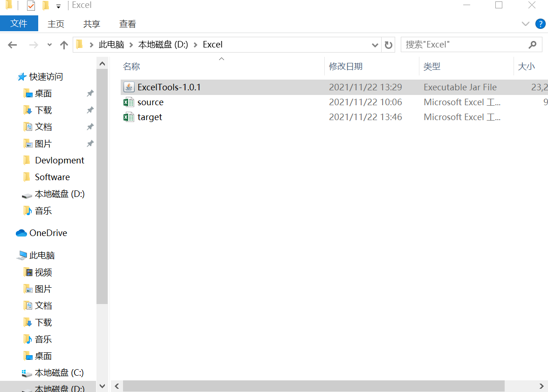548x392 pixels.
Task: Click the sidebar scroll down arrow
Action: tap(102, 386)
